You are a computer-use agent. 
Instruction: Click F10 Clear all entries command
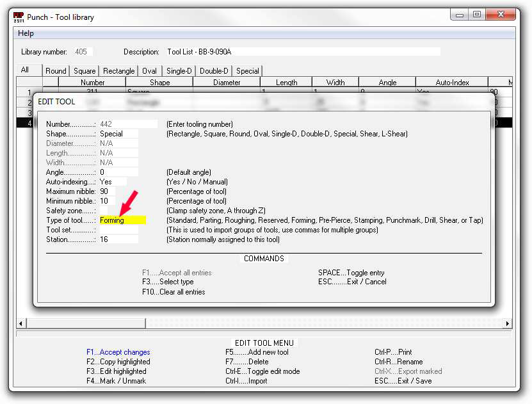click(173, 292)
